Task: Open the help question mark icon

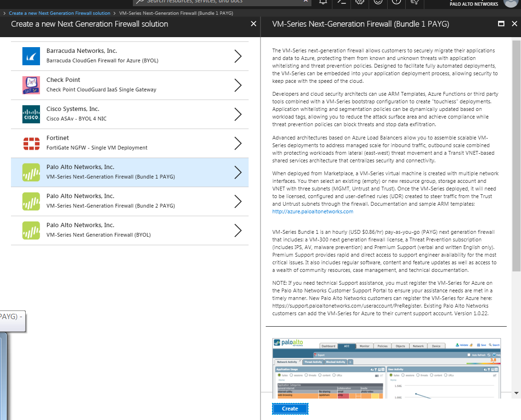Action: point(396,1)
